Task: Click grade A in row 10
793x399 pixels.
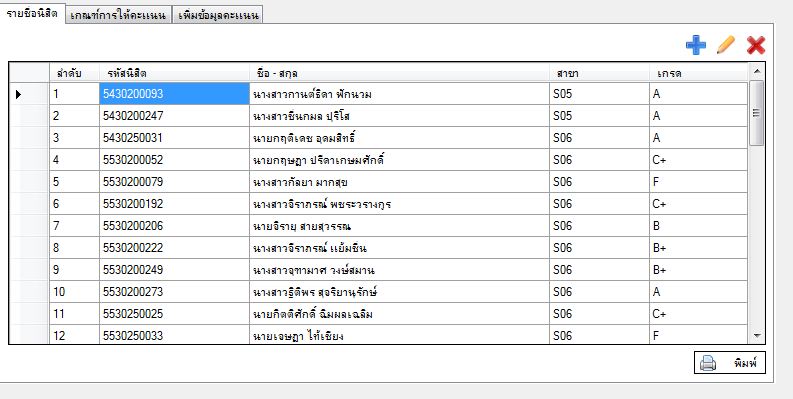Action: (x=698, y=292)
